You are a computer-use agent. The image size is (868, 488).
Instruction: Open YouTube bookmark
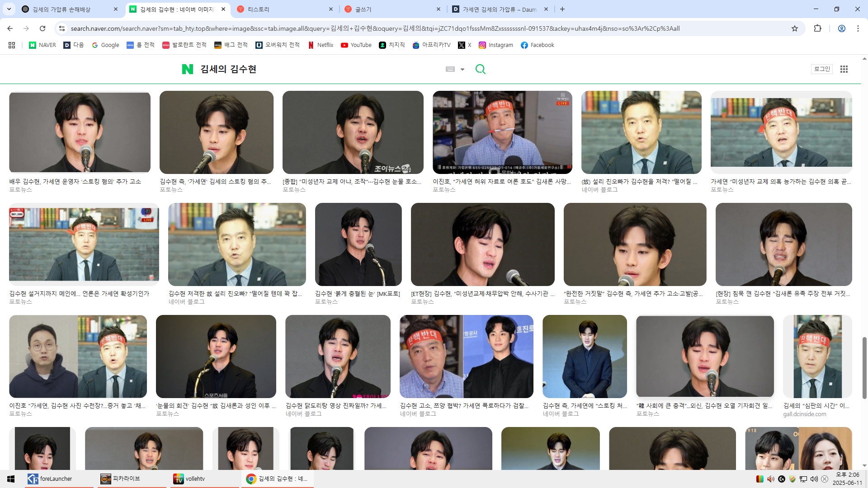356,45
